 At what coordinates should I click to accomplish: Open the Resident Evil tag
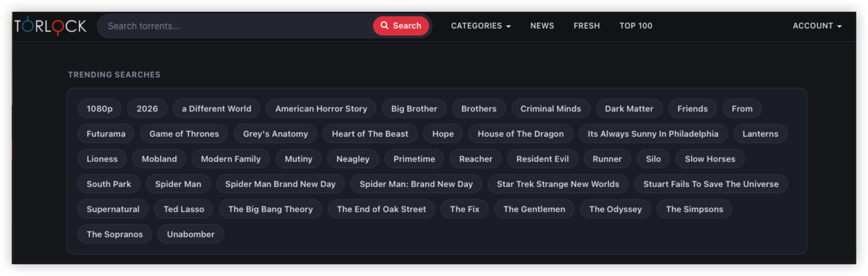(x=543, y=159)
